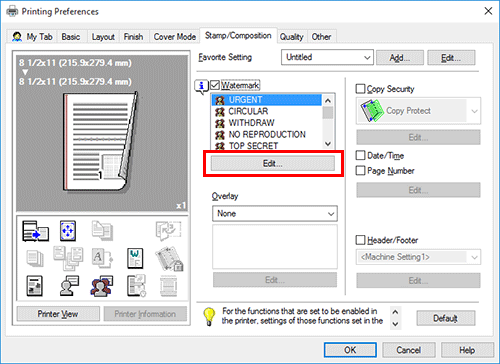Click the Add... favorite setting button
The height and width of the screenshot is (364, 500).
point(400,58)
